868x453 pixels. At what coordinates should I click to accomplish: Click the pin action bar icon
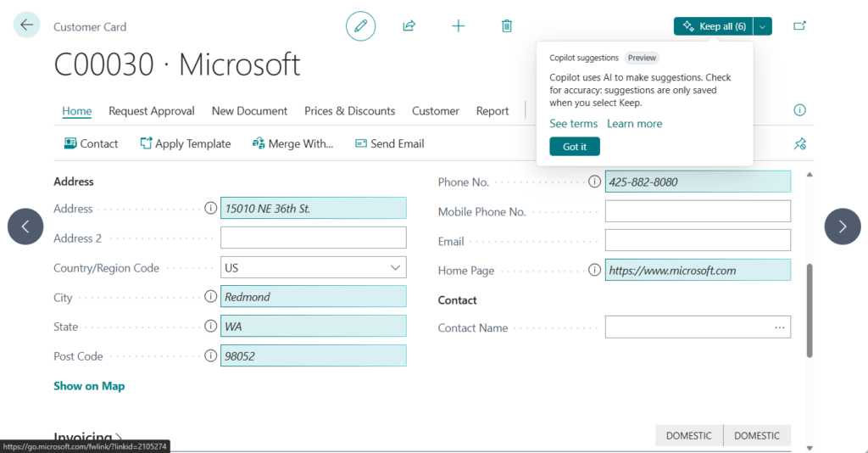tap(799, 144)
